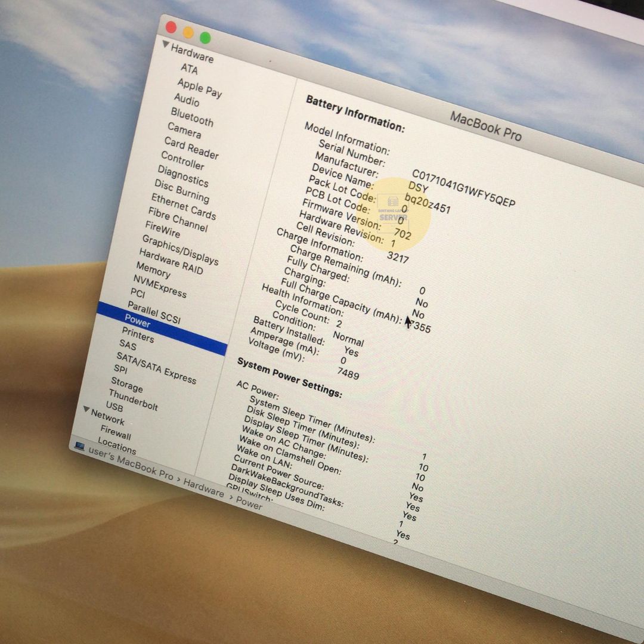This screenshot has width=644, height=644.
Task: Click "user's MacBook Pro" in path bar
Action: (131, 463)
